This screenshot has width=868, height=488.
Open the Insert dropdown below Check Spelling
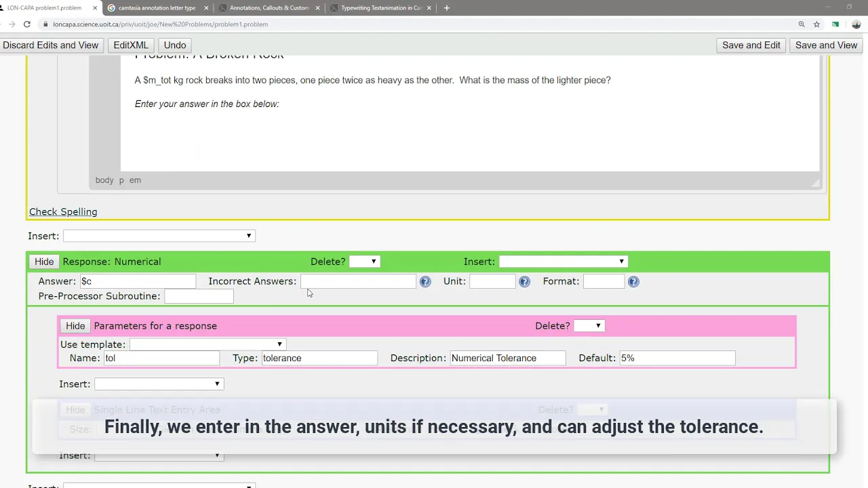tap(159, 236)
